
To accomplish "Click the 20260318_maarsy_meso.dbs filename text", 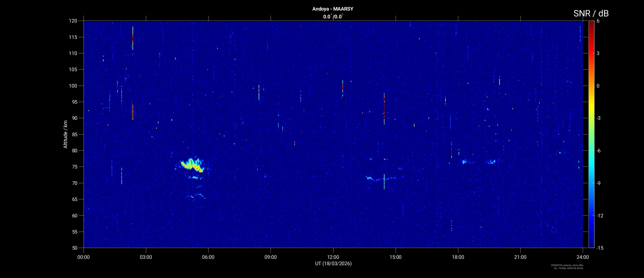I will pyautogui.click(x=567, y=265).
